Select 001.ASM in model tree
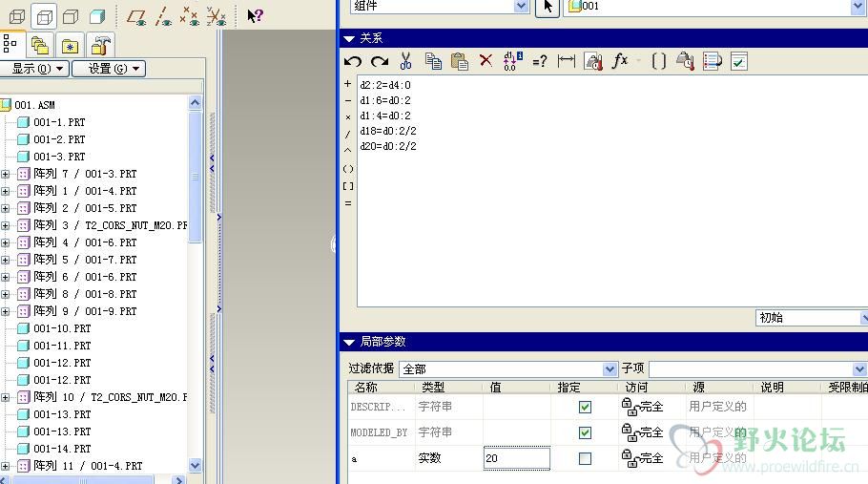Image resolution: width=868 pixels, height=484 pixels. (34, 105)
